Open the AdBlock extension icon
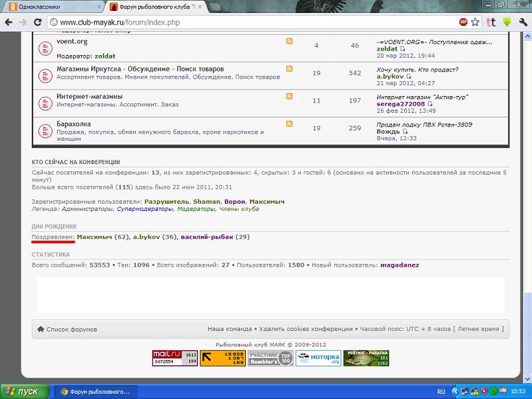 point(463,23)
